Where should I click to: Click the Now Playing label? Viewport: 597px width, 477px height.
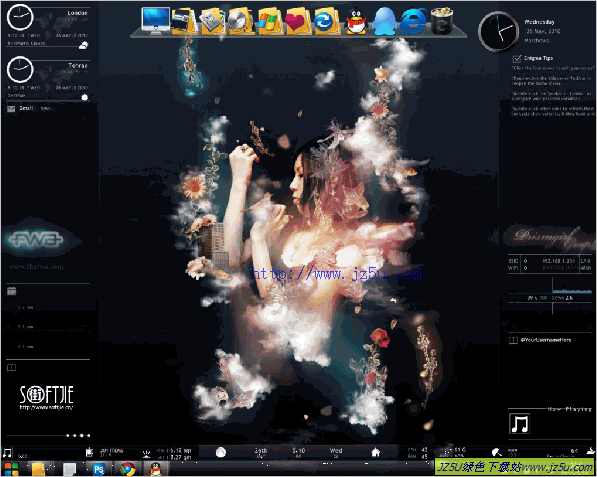569,409
